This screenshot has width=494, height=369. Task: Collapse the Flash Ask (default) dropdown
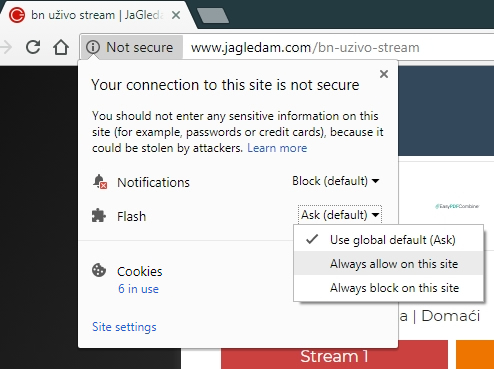(340, 215)
